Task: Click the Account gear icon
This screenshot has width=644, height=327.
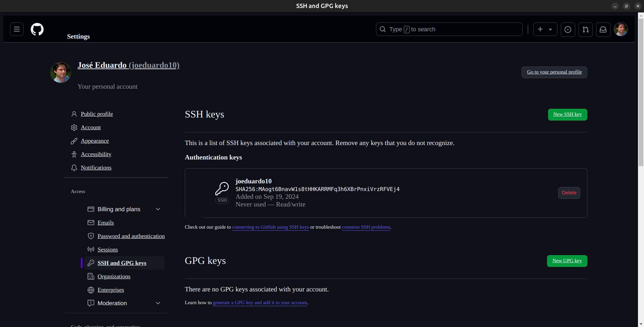Action: [x=74, y=128]
